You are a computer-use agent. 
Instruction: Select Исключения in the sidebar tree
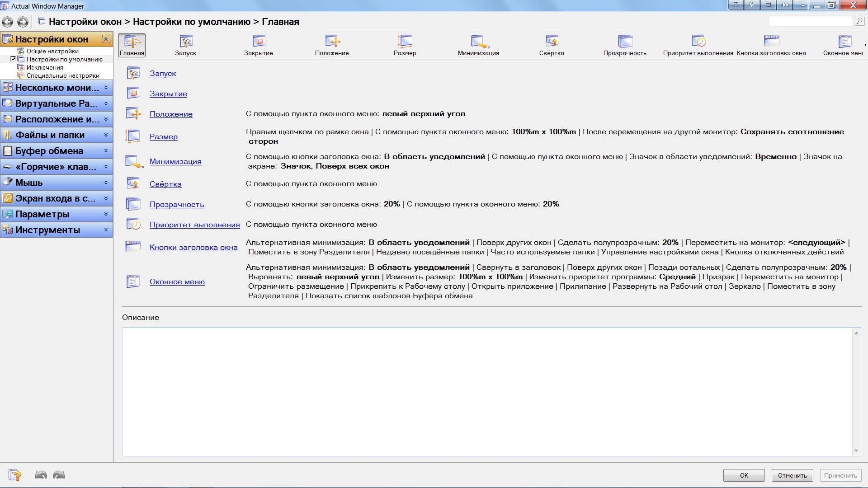coord(45,67)
